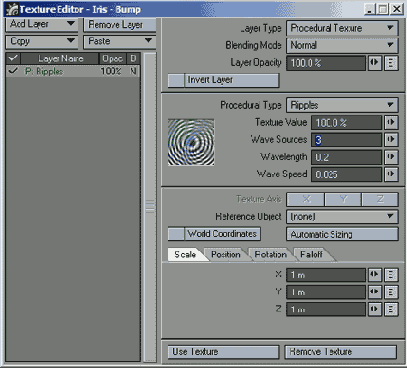Switch to the Position tab
Image resolution: width=407 pixels, height=368 pixels.
click(x=226, y=255)
